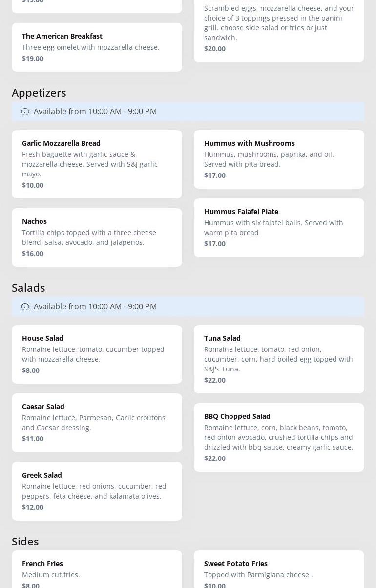Open the House Salad item
Viewport: 376px width, 588px height.
click(x=97, y=354)
